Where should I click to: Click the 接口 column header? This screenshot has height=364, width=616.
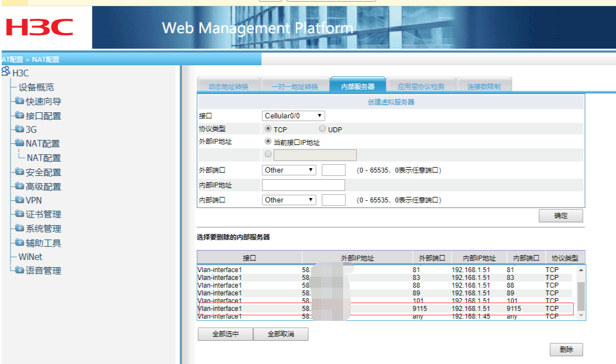tap(250, 258)
